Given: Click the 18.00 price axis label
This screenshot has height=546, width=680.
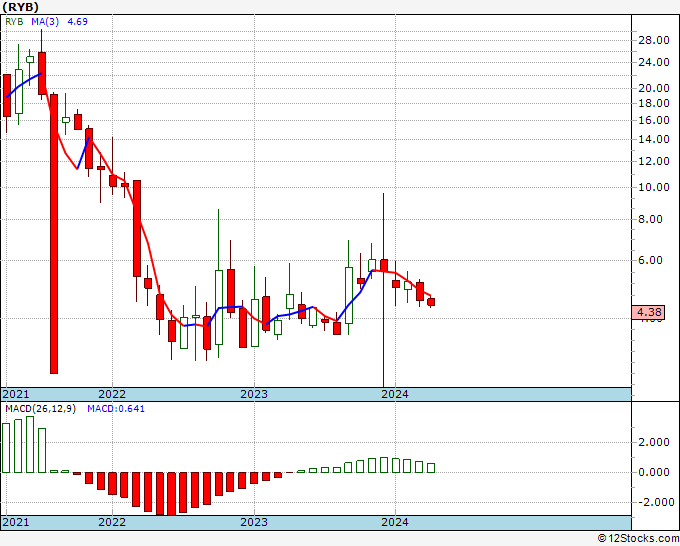Looking at the screenshot, I should click(654, 103).
